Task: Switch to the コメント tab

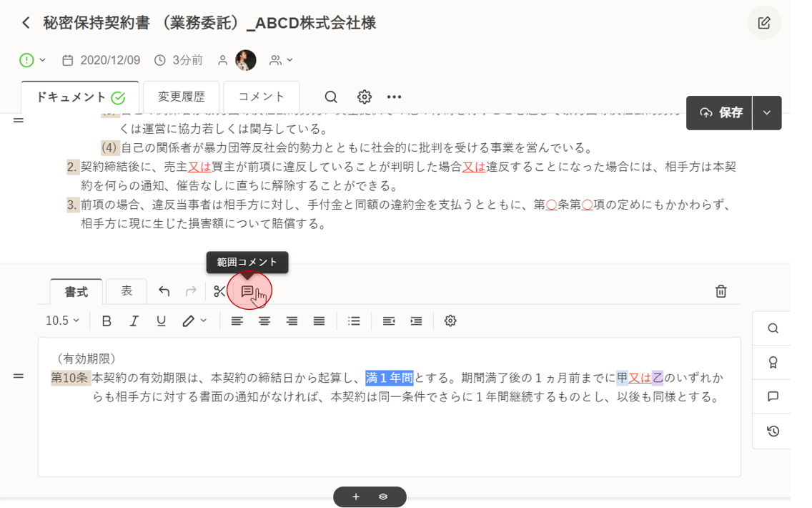Action: (261, 97)
